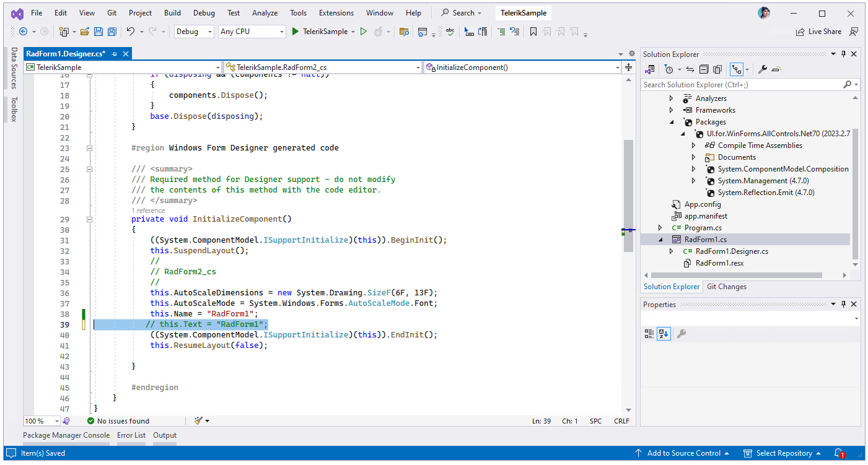Click the bookmark icon in the toolbar
The width and height of the screenshot is (868, 465).
533,32
